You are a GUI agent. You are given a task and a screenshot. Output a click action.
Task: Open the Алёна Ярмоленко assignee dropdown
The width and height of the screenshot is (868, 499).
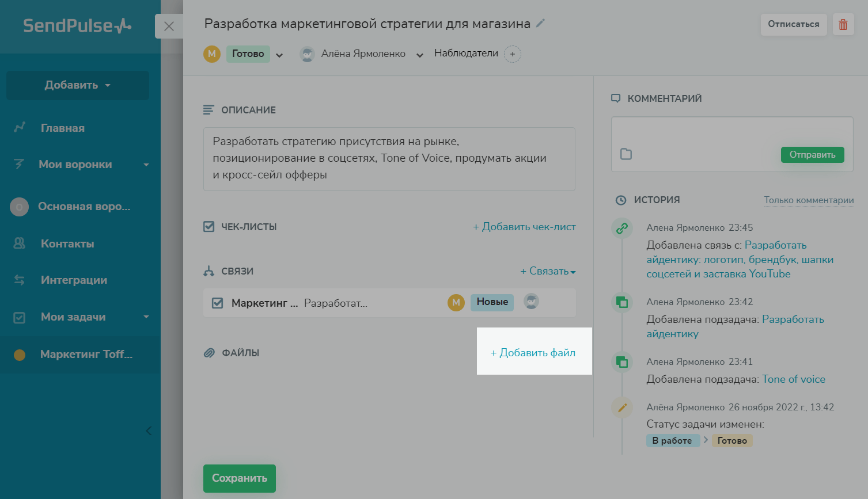[x=420, y=55]
